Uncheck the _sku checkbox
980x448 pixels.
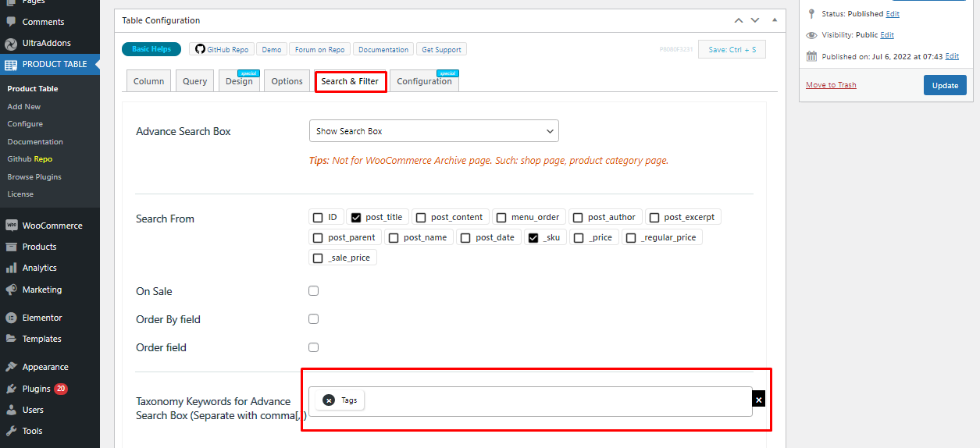pyautogui.click(x=533, y=238)
